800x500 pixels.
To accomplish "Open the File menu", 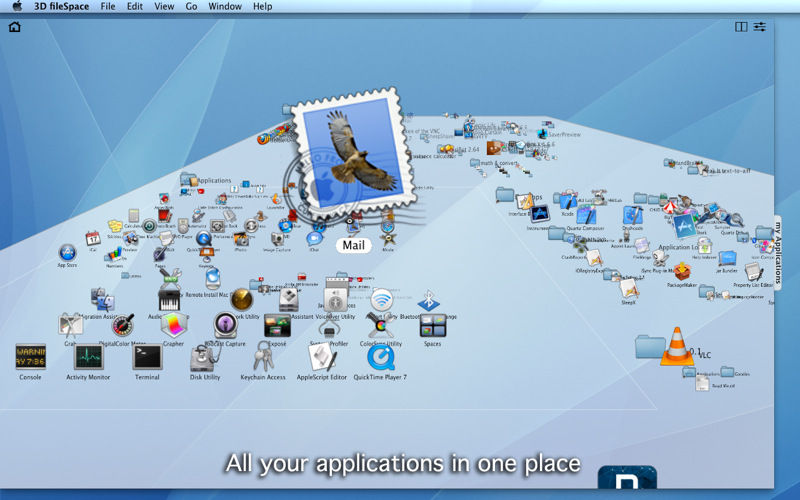I will 108,7.
